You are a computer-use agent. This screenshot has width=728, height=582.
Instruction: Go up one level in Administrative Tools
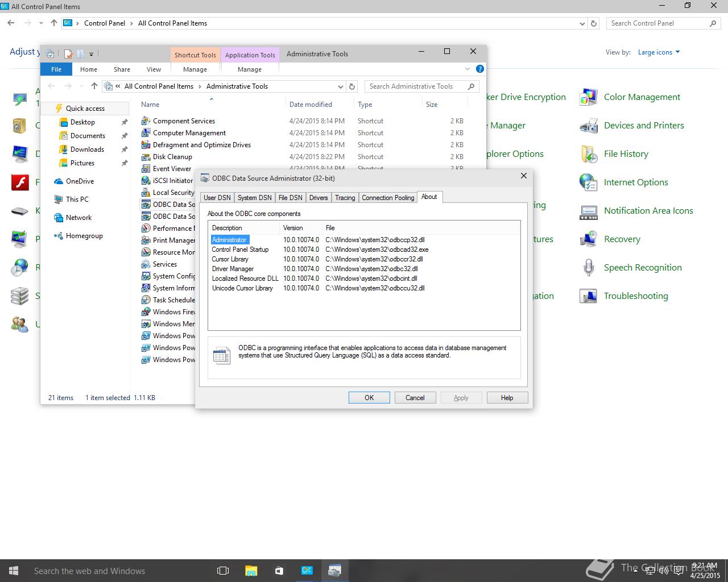tap(94, 86)
